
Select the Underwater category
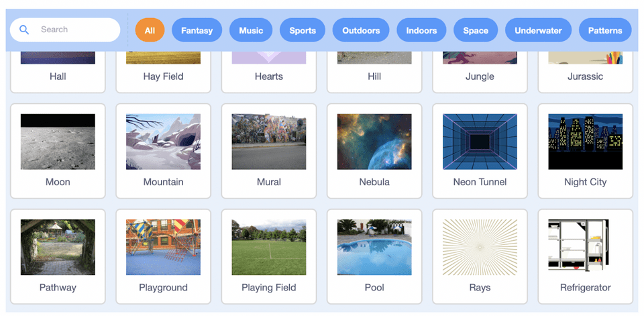click(538, 30)
